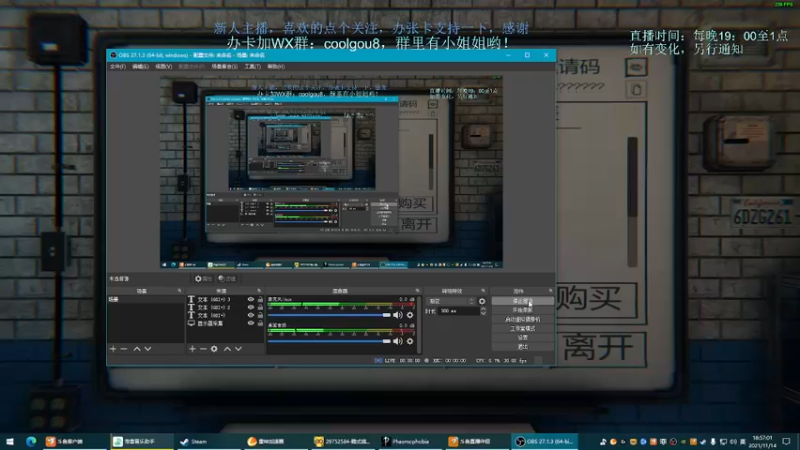Viewport: 800px width, 450px height.
Task: Select the scene entry in Scenes list
Action: [x=145, y=299]
